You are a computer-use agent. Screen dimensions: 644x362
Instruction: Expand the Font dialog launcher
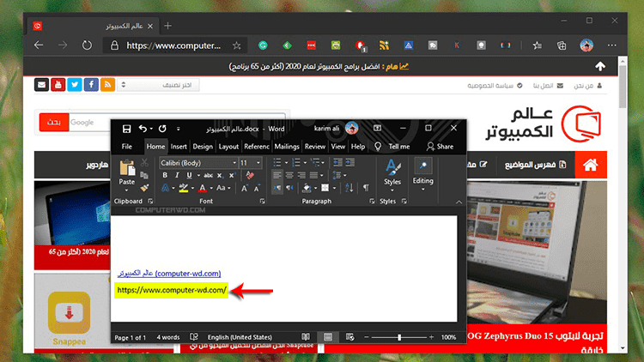[x=263, y=201]
